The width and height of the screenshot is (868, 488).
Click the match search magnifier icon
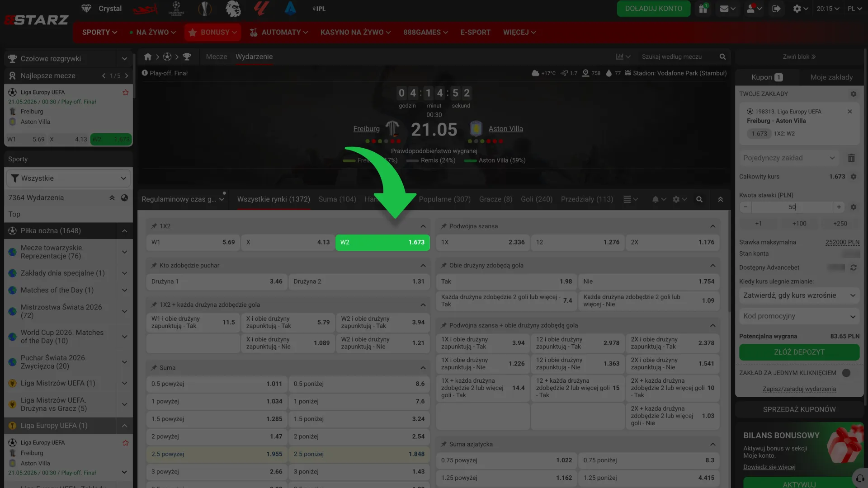click(x=722, y=57)
